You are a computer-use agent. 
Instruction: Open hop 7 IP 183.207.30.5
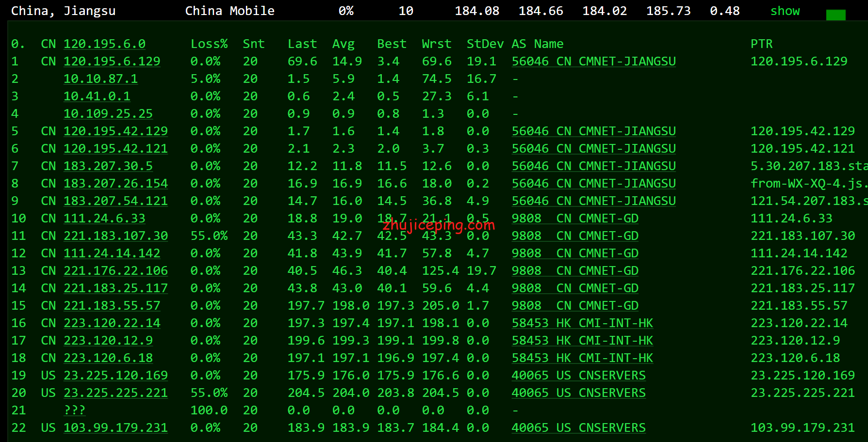tap(108, 166)
